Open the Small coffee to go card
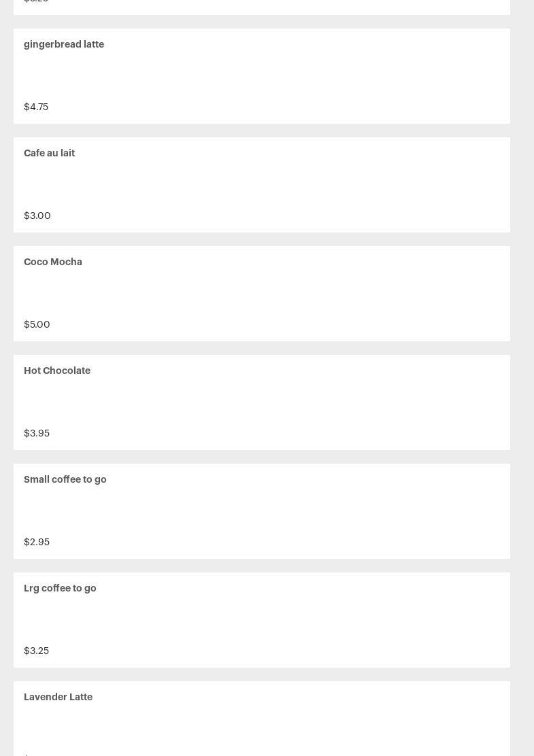The width and height of the screenshot is (534, 756). [261, 511]
